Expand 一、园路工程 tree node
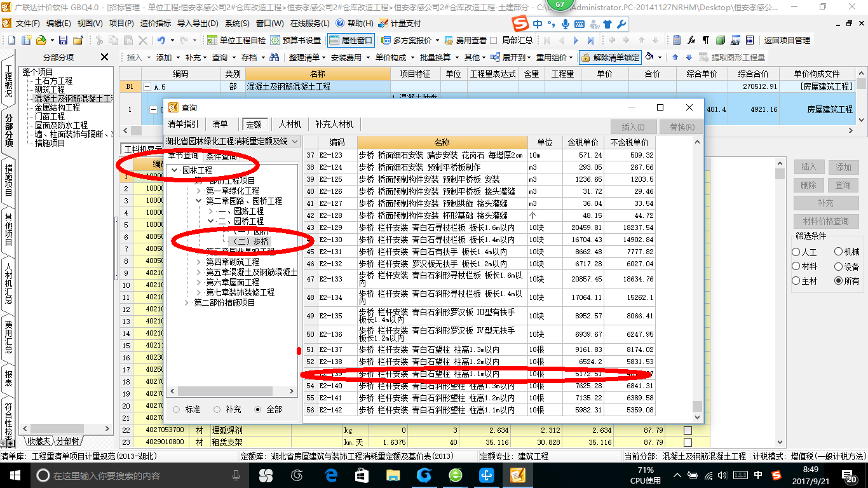This screenshot has width=868, height=488. [x=211, y=211]
